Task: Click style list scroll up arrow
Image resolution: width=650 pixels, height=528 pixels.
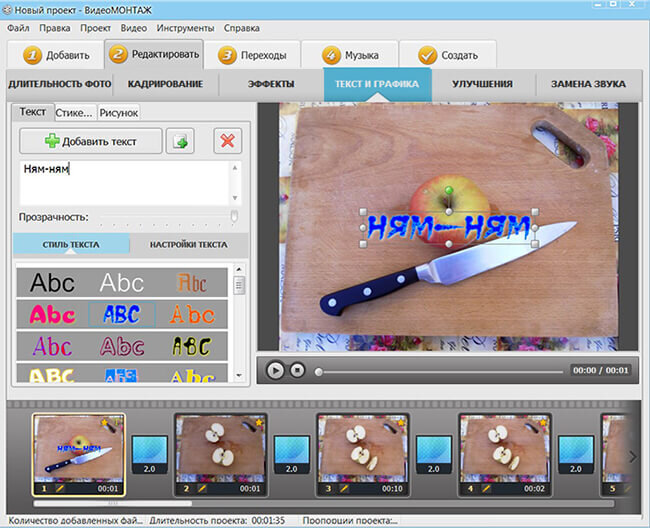Action: pos(239,270)
